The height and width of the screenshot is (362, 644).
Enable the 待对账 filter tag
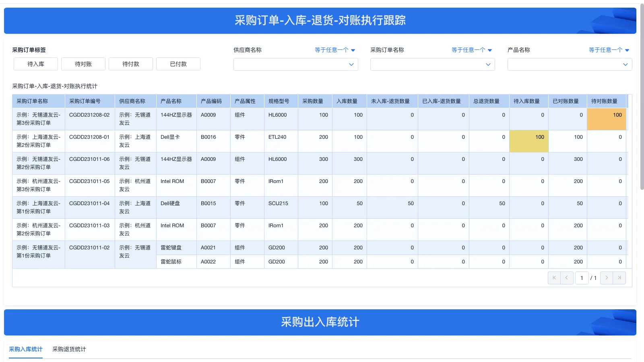click(83, 64)
